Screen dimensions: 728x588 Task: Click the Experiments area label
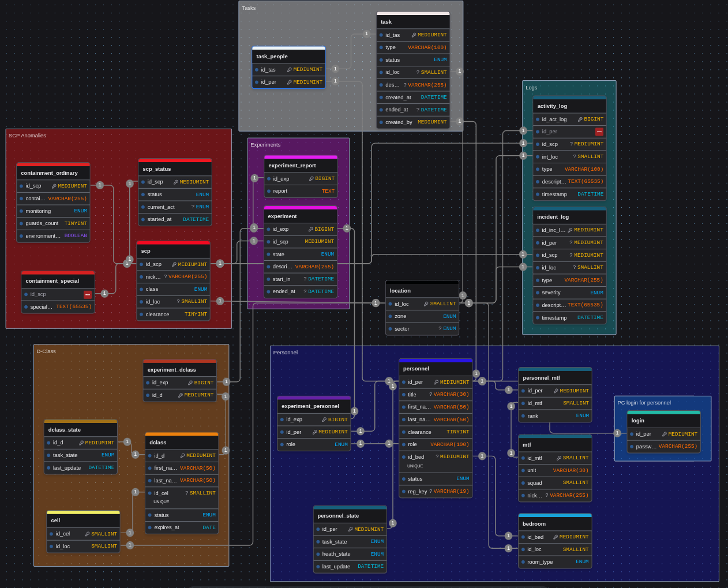pyautogui.click(x=265, y=145)
